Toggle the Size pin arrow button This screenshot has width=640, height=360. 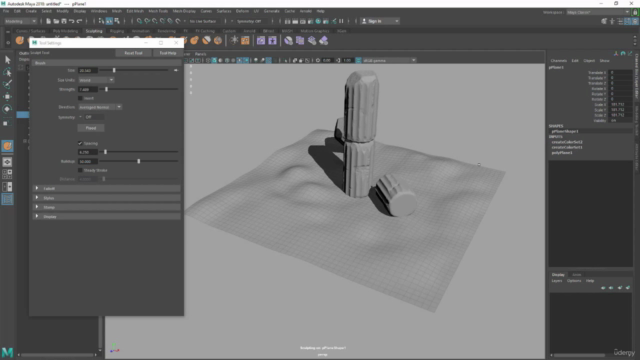pyautogui.click(x=176, y=70)
